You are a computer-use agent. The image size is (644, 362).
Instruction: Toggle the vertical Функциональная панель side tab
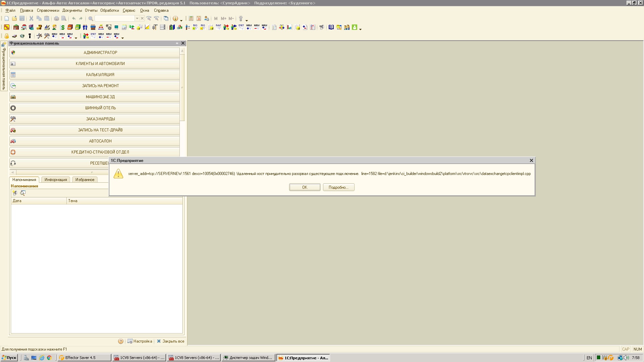coord(4,66)
